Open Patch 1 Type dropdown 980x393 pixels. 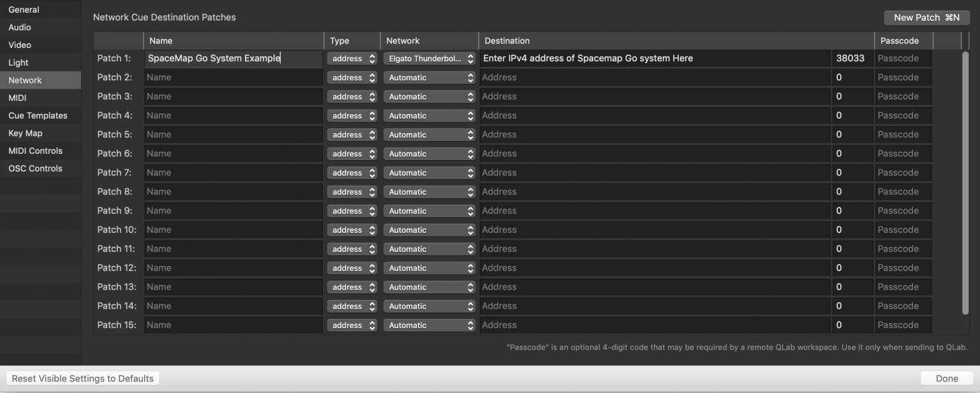(x=352, y=59)
